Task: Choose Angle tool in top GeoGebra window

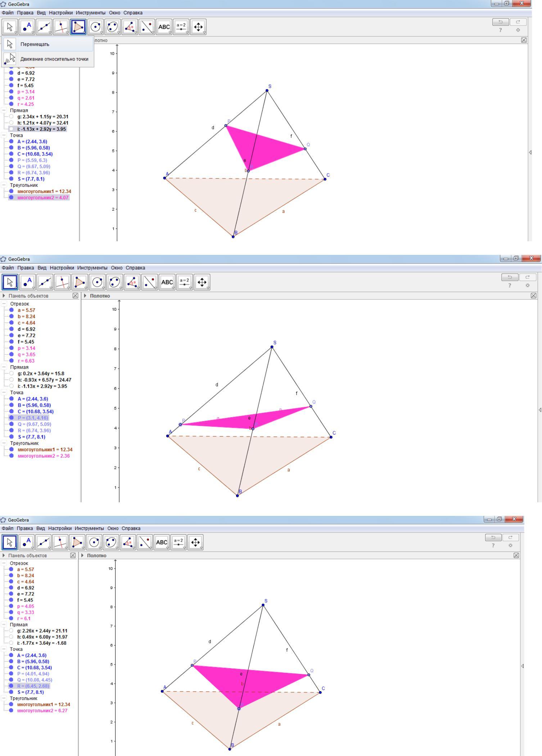Action: point(130,27)
